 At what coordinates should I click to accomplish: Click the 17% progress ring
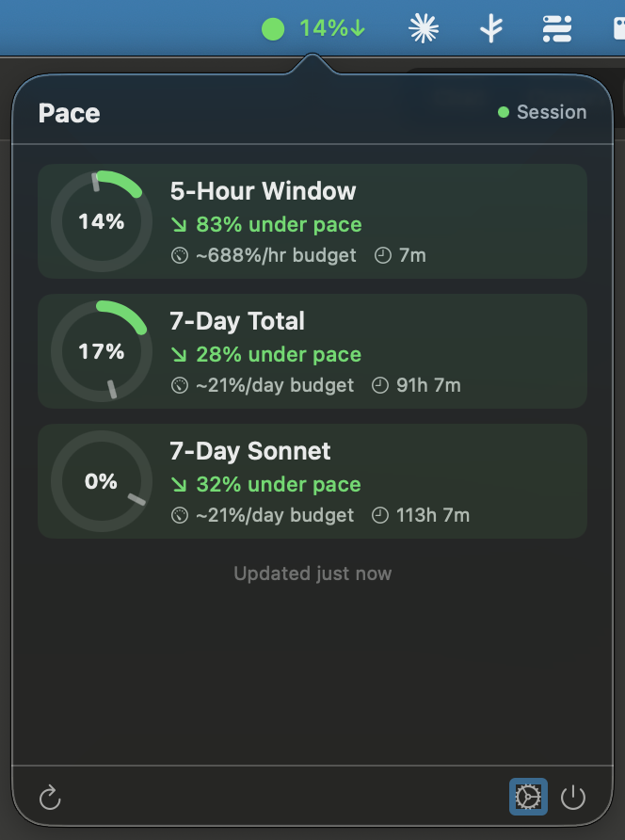pyautogui.click(x=100, y=351)
